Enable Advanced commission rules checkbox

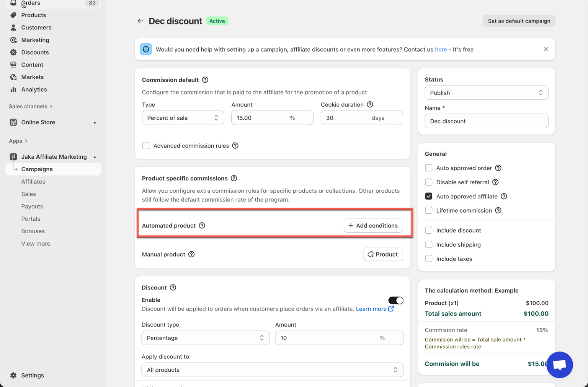146,146
